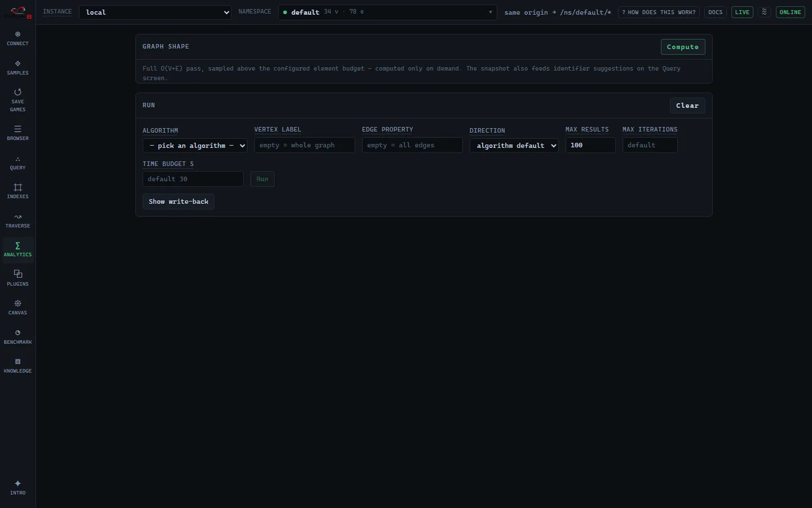Click the same origin /ns/default/* text
Image resolution: width=812 pixels, height=508 pixels.
558,12
